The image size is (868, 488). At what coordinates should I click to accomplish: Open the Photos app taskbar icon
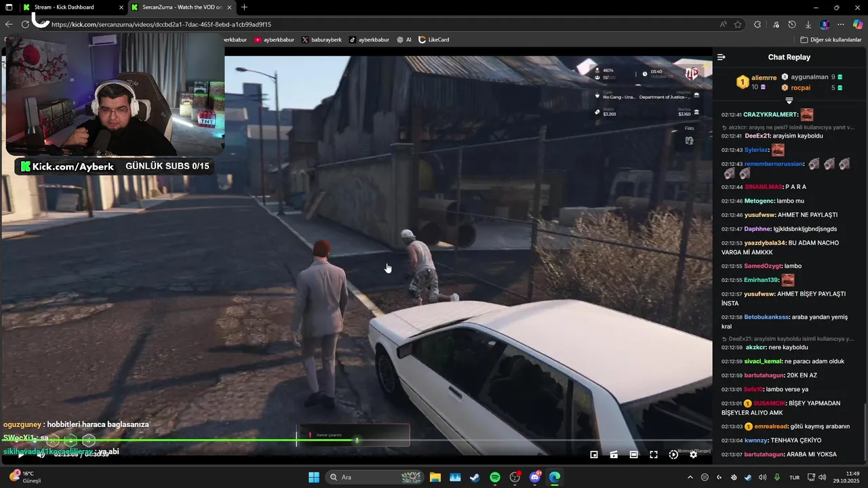pos(455,477)
